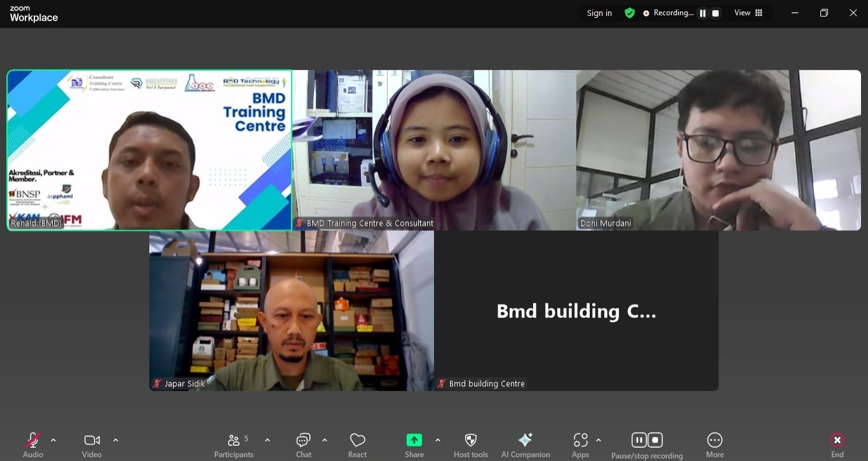Click the green encryption shield icon
The height and width of the screenshot is (461, 868).
[630, 13]
